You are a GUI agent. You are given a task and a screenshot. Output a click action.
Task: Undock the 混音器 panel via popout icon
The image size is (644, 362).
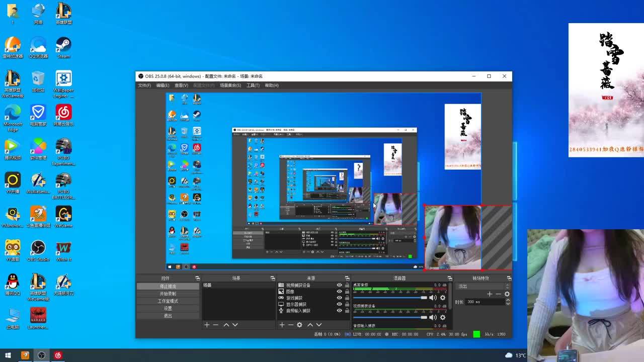(x=449, y=278)
